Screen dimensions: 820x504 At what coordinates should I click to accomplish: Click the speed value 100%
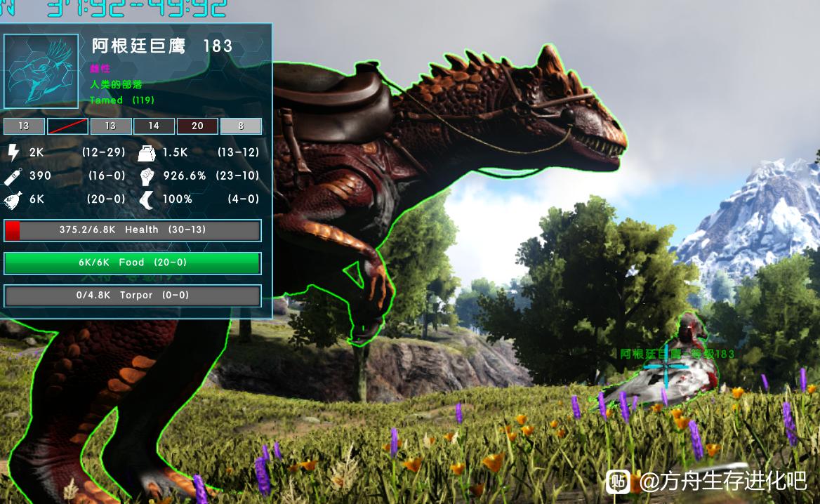pyautogui.click(x=178, y=199)
